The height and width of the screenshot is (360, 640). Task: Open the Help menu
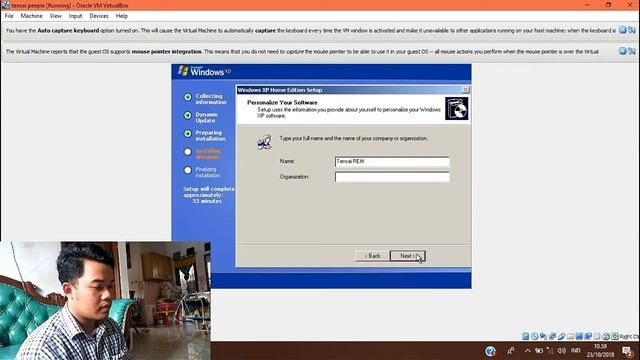(122, 16)
